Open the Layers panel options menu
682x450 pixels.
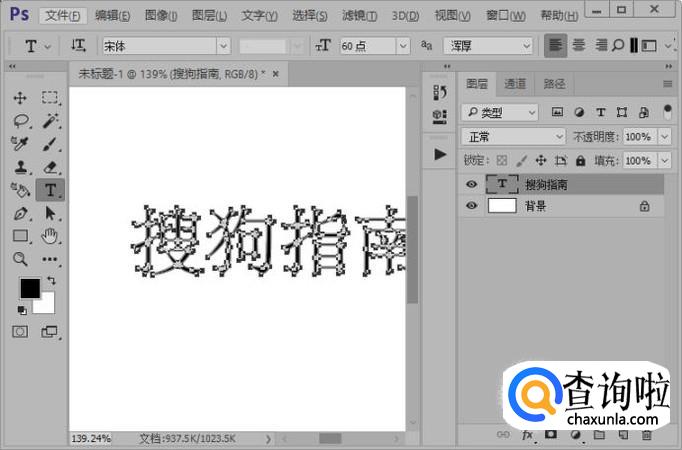667,84
